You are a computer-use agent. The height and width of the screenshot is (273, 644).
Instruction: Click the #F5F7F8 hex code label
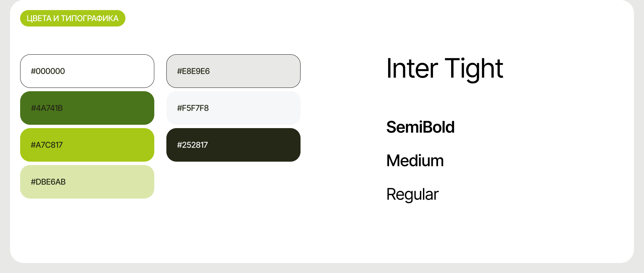point(193,108)
